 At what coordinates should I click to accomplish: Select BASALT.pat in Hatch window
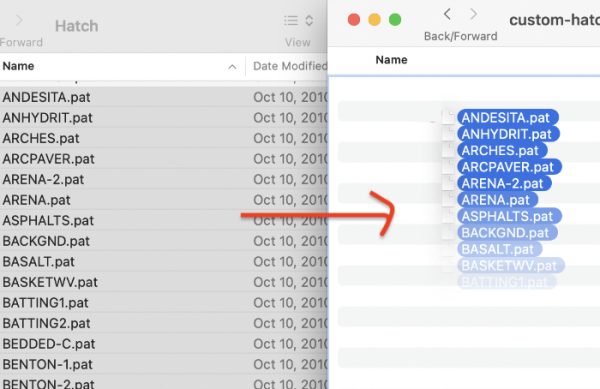[x=38, y=262]
